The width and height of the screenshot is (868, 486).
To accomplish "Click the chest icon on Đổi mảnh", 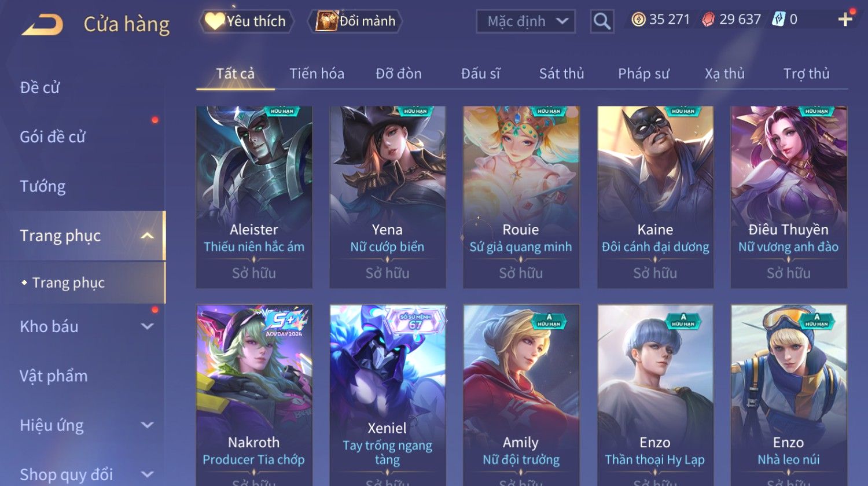I will pos(326,21).
